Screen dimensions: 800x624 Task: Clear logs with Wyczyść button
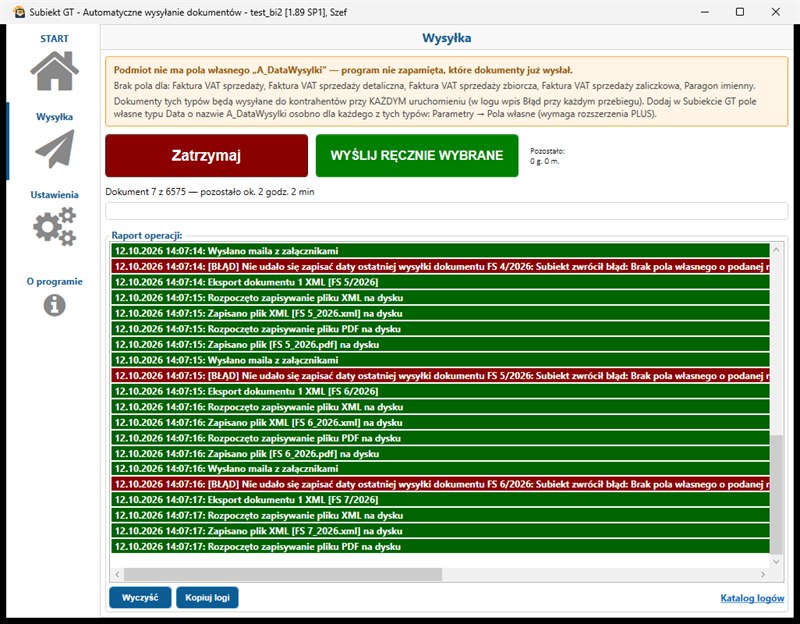pos(140,597)
